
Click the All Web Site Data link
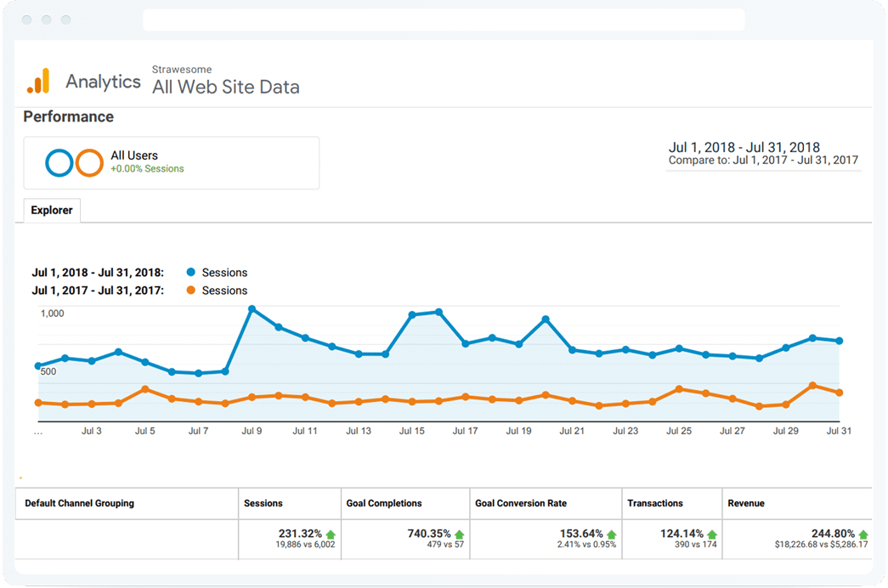(x=225, y=87)
